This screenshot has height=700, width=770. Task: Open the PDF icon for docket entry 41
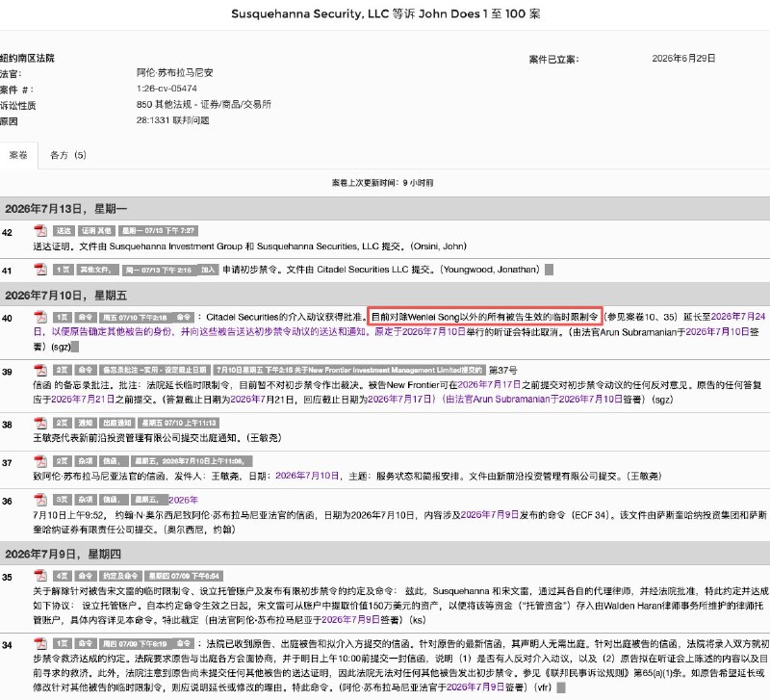point(40,270)
